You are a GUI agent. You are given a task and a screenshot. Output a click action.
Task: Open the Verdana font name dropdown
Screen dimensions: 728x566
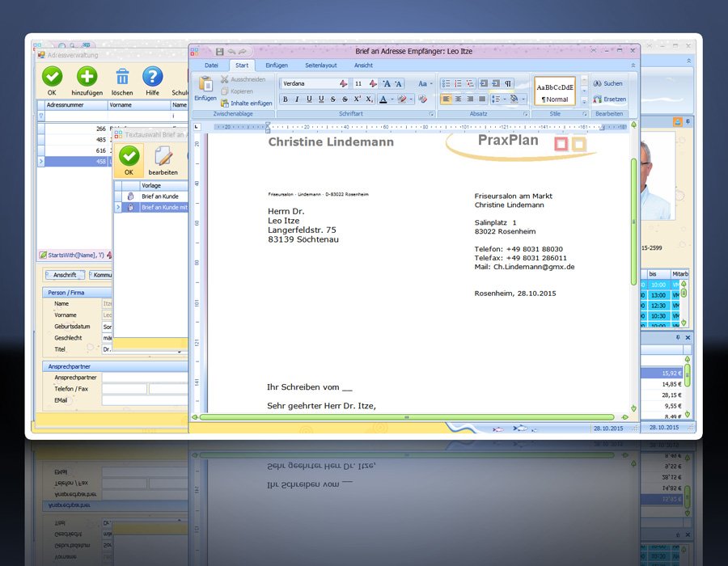[x=343, y=83]
